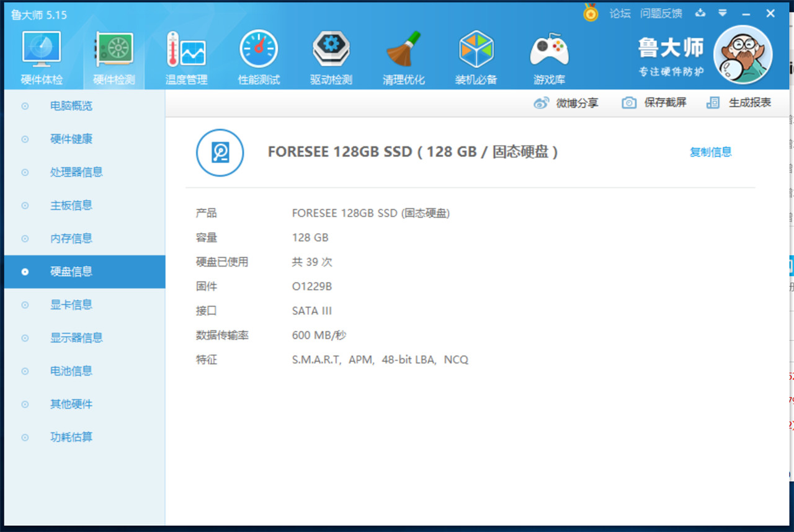The width and height of the screenshot is (794, 532).
Task: Select 硬盘信息 in sidebar
Action: coord(84,272)
